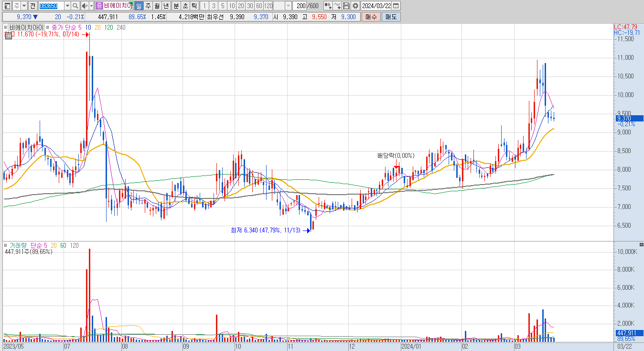The width and height of the screenshot is (644, 351).
Task: Expand the stock code history dropdown
Action: click(67, 6)
